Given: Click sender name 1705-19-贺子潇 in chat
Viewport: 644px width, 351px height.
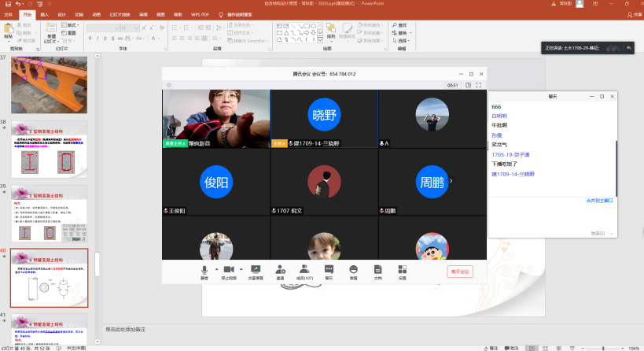Looking at the screenshot, I should [x=510, y=155].
